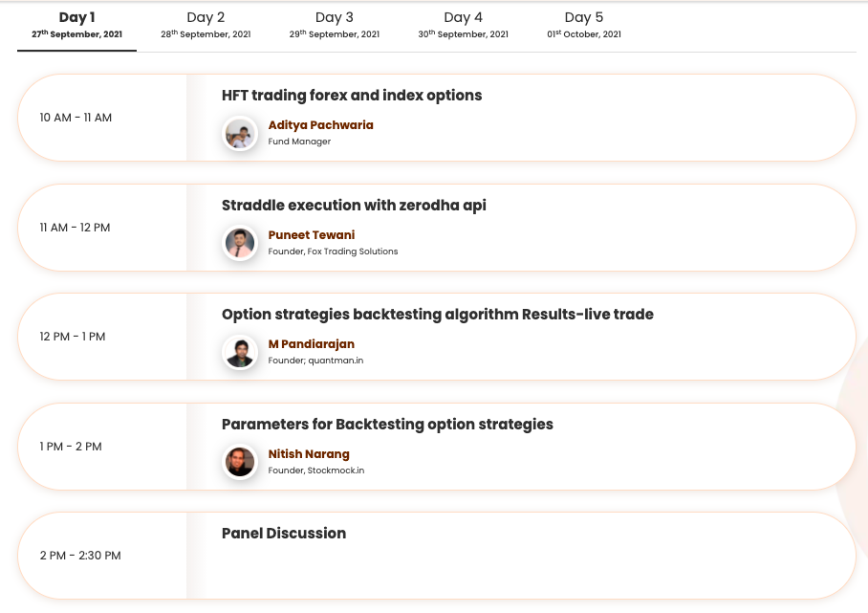This screenshot has width=868, height=613.
Task: Open the M Pandiarajan speaker link
Action: pos(311,344)
